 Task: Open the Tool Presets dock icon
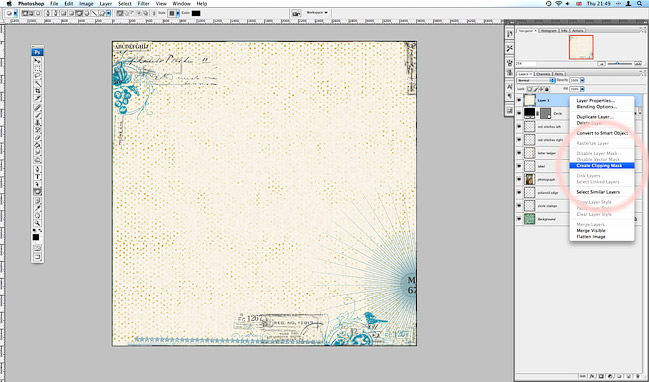tap(510, 48)
